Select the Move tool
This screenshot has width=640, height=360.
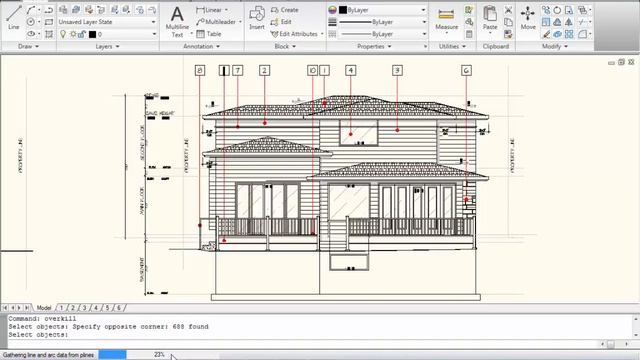528,18
